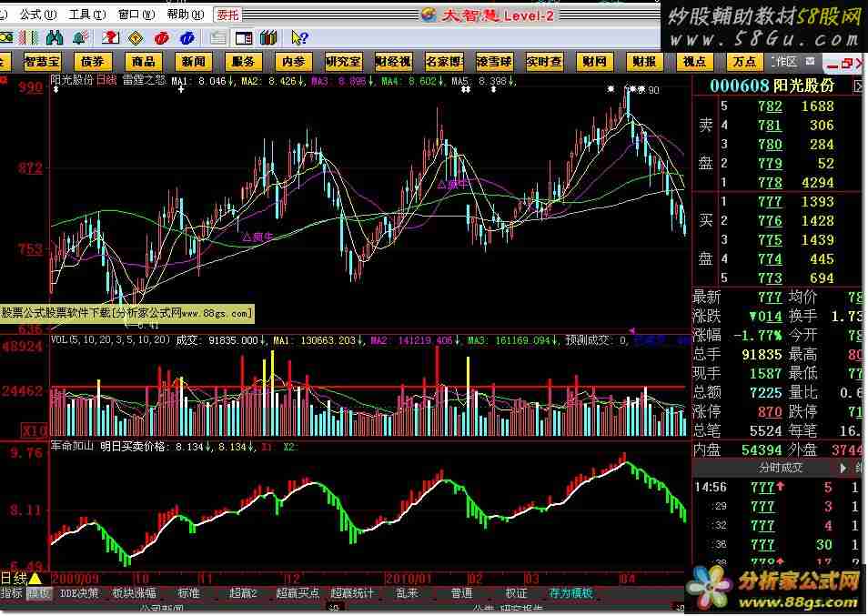Expand the 分时成交 panel arrow

point(843,469)
